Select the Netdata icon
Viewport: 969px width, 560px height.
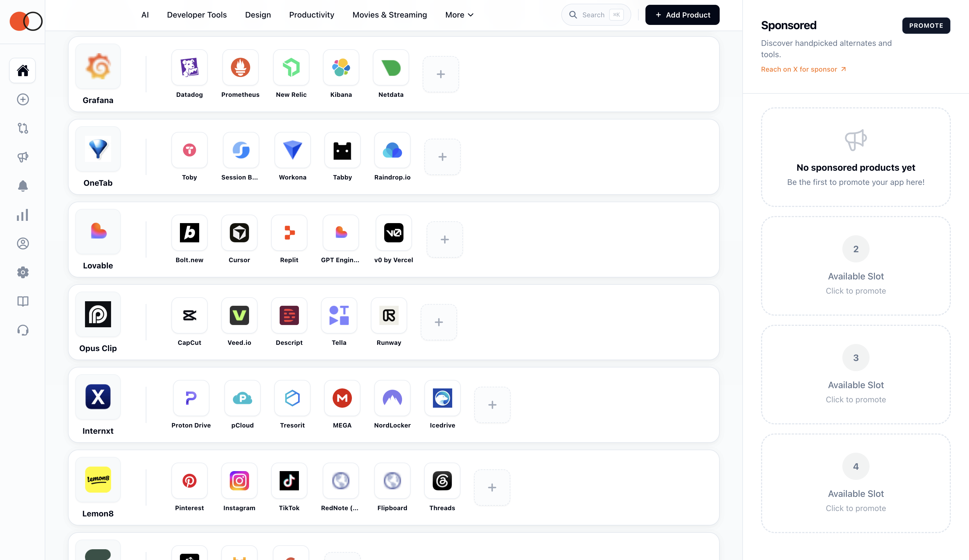pos(391,68)
